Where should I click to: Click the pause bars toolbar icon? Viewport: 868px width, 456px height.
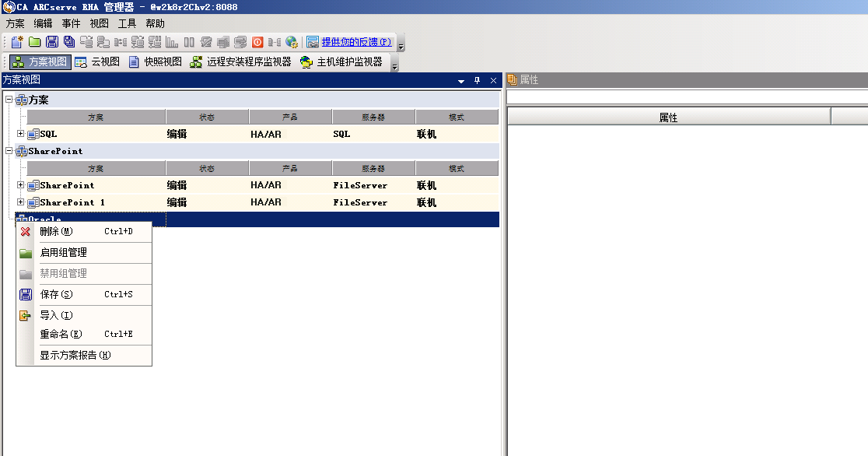click(189, 42)
